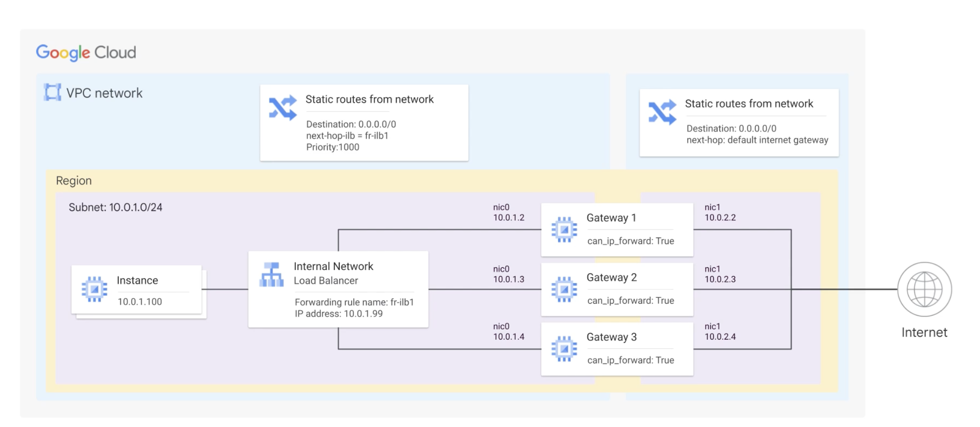980x427 pixels.
Task: Click the Gateway 2 compute icon
Action: click(x=564, y=289)
